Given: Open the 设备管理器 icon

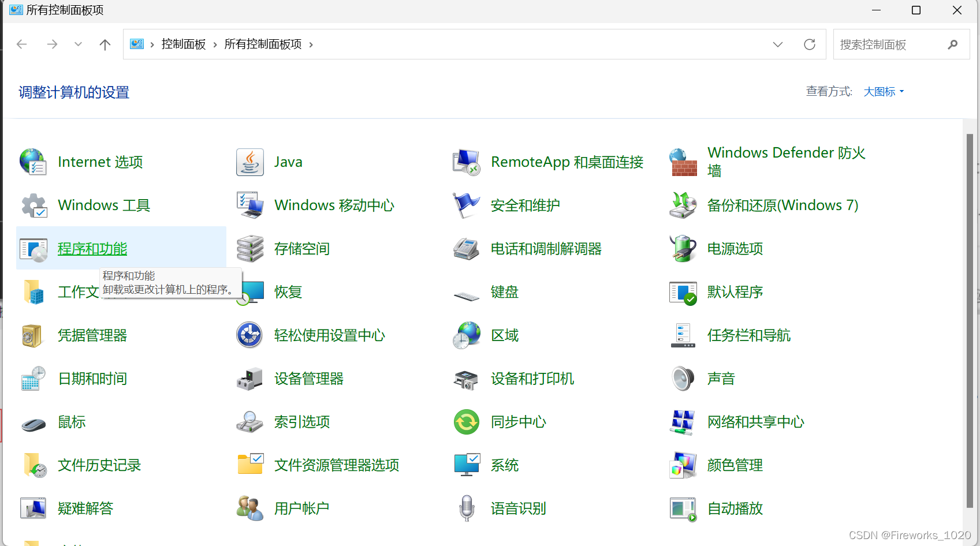Looking at the screenshot, I should 250,379.
